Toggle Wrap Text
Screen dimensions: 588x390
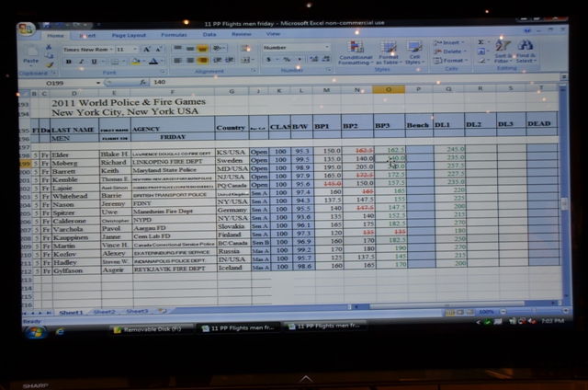tap(245, 48)
